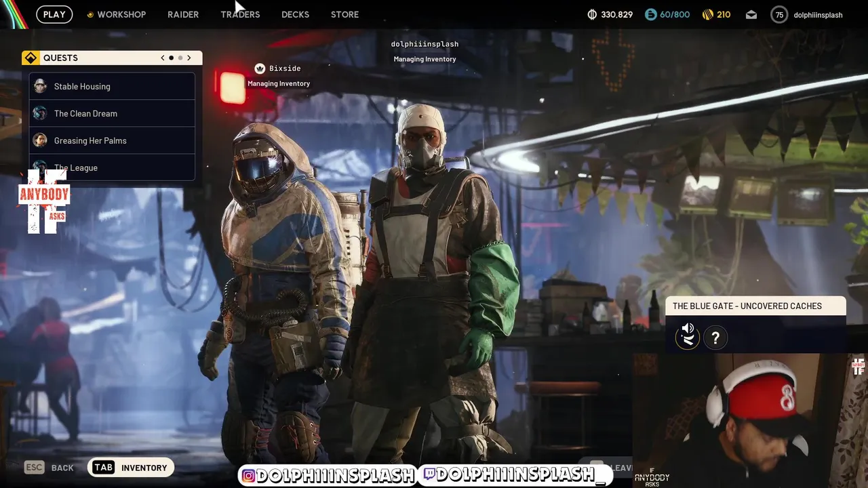
Task: Open the Stable Housing quest
Action: [112, 86]
